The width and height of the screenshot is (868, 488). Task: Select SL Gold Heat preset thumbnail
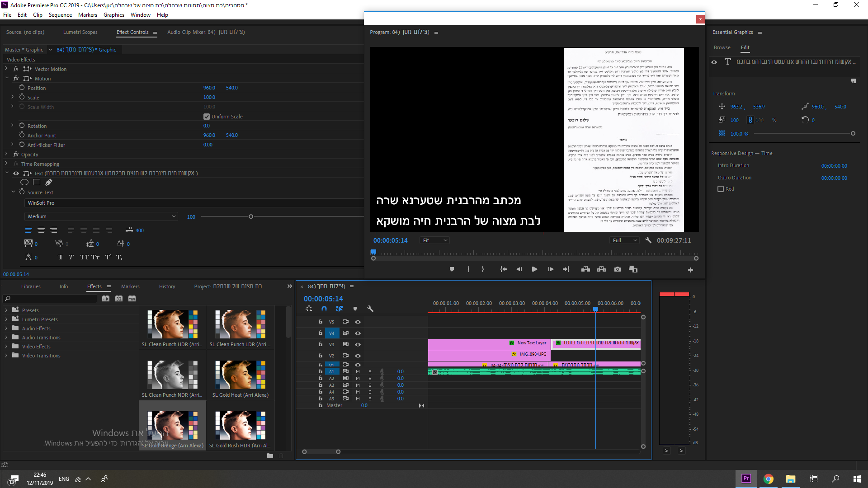240,375
